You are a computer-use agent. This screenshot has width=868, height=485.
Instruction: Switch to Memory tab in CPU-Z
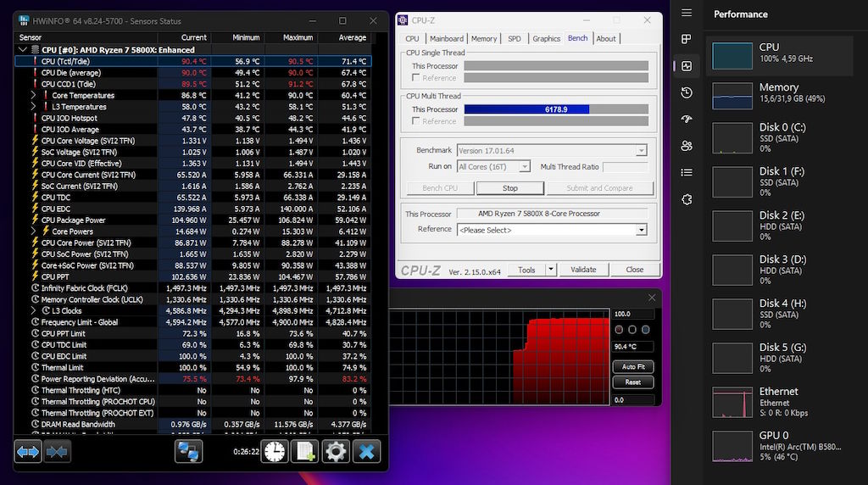[x=484, y=39]
